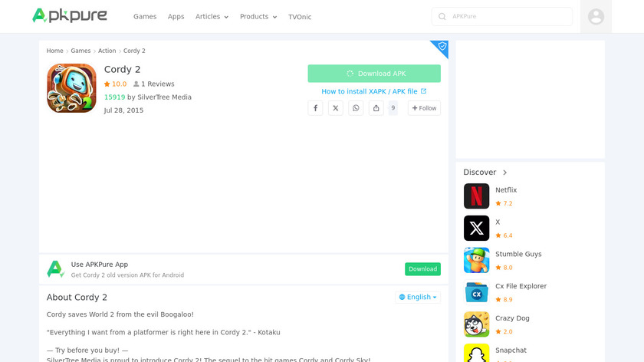Open the 1 Reviews link

[x=153, y=84]
